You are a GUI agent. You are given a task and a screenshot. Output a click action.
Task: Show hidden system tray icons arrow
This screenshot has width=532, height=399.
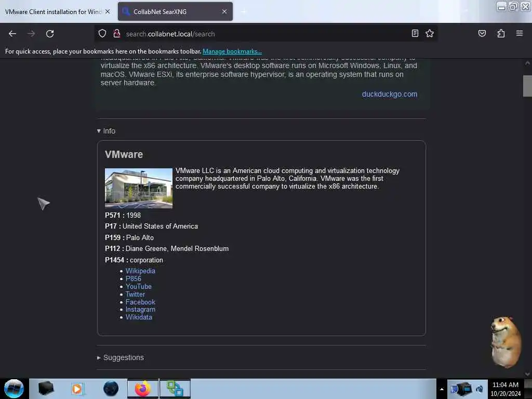(442, 389)
